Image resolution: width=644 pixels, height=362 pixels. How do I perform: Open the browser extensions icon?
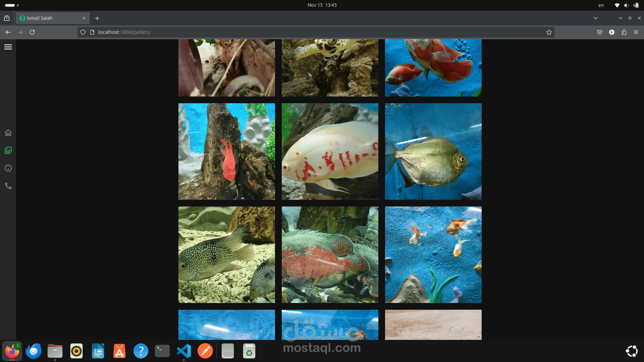624,32
